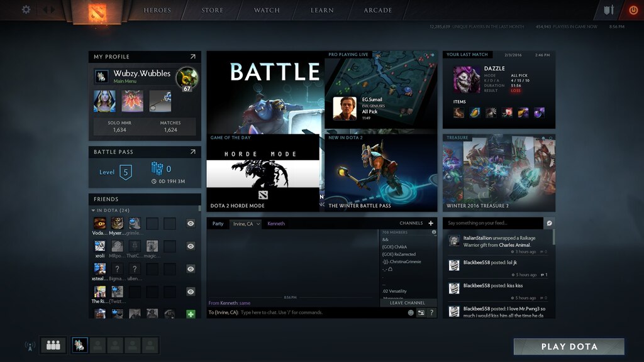Screen dimensions: 644x362
Task: Switch to the Party chat tab
Action: pos(218,224)
